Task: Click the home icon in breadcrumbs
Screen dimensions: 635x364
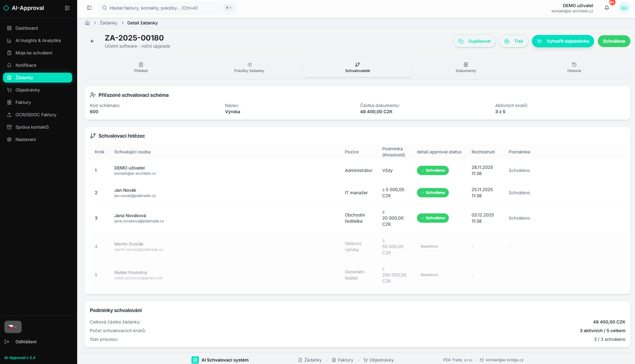Action: tap(87, 23)
